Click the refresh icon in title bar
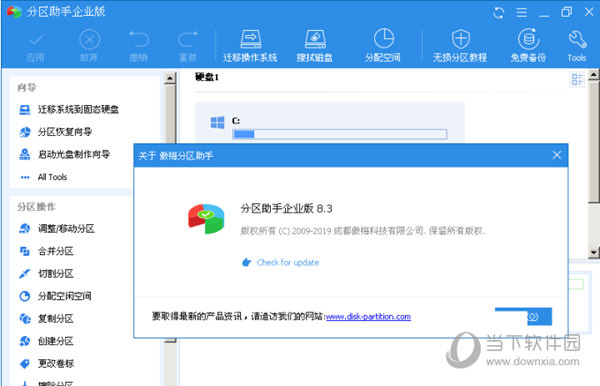The width and height of the screenshot is (600, 386). click(499, 13)
